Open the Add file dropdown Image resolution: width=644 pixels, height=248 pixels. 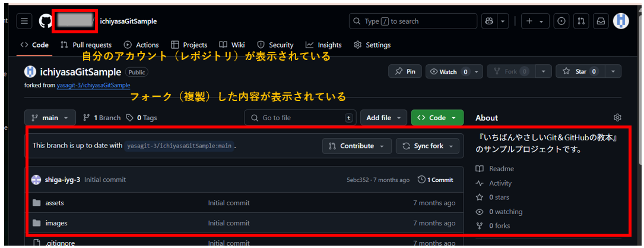click(x=383, y=118)
